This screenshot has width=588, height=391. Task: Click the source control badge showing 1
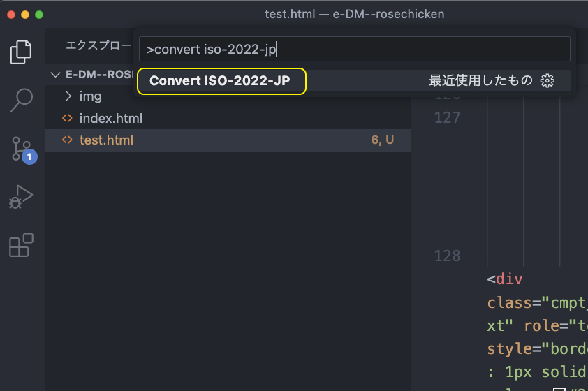(29, 156)
